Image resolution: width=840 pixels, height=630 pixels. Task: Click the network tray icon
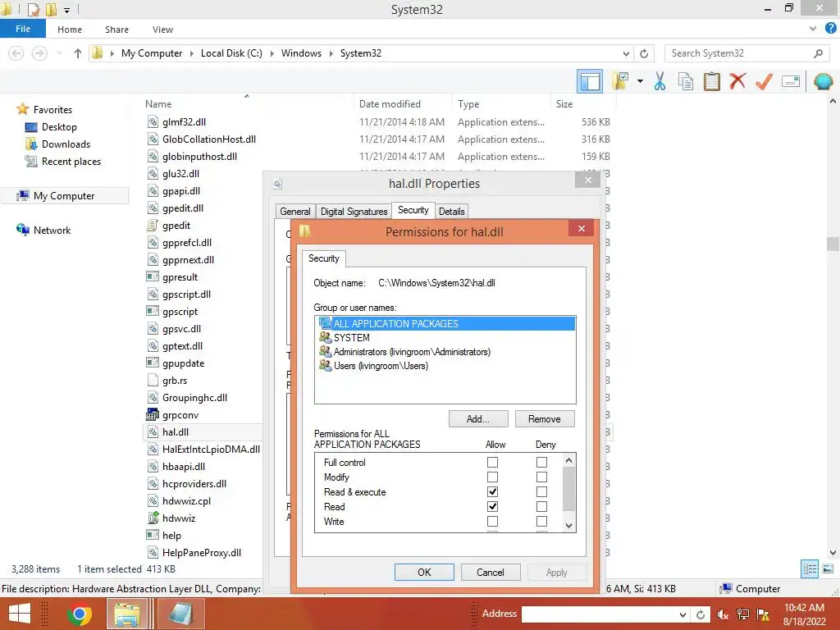(743, 614)
